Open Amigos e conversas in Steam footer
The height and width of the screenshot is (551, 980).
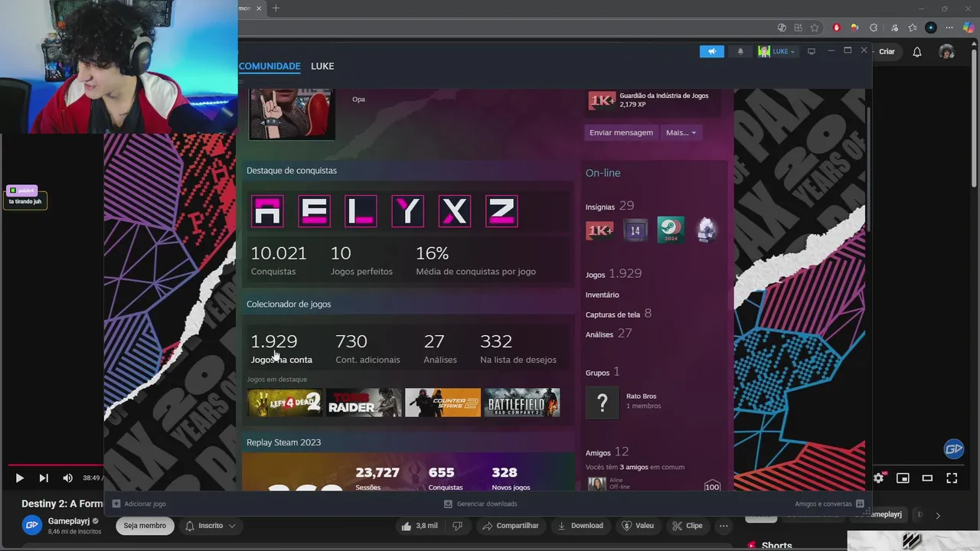click(x=829, y=504)
